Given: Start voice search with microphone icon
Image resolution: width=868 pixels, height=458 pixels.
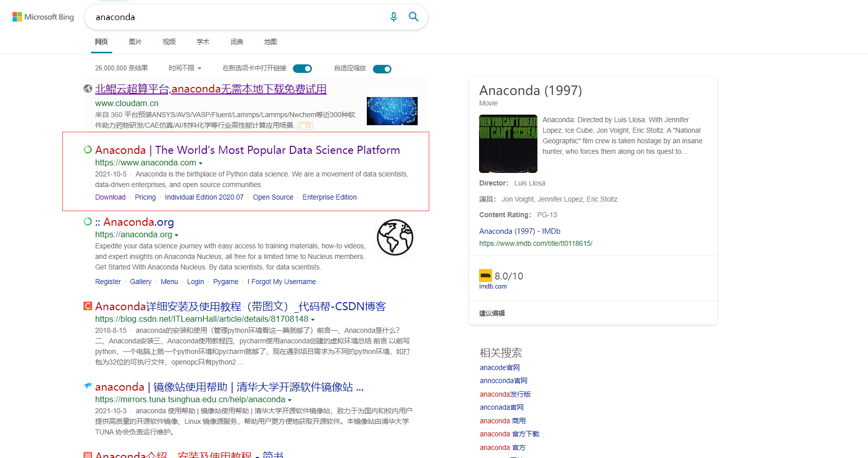Looking at the screenshot, I should [x=393, y=17].
